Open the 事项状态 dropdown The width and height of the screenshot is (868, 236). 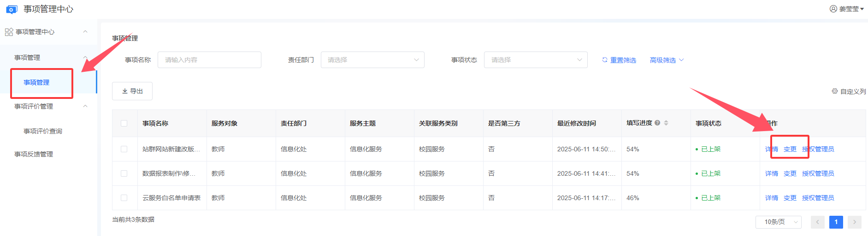[536, 60]
